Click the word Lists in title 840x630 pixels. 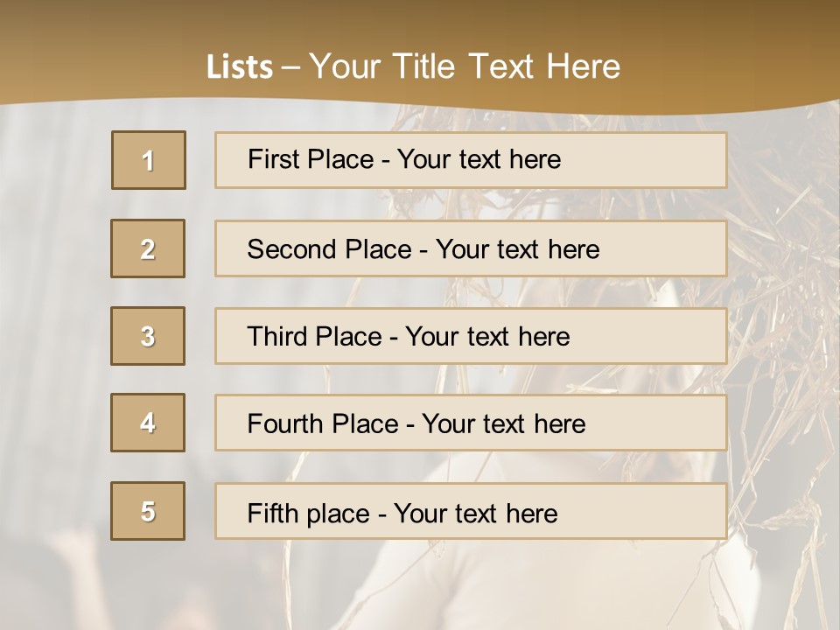[x=240, y=67]
